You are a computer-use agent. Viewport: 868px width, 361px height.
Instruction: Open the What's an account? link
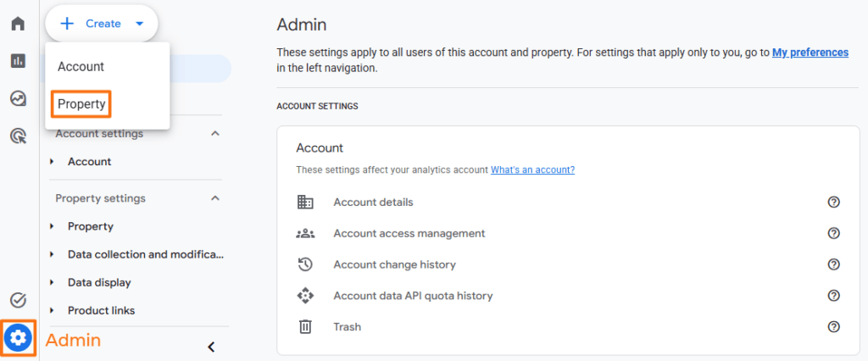point(532,170)
